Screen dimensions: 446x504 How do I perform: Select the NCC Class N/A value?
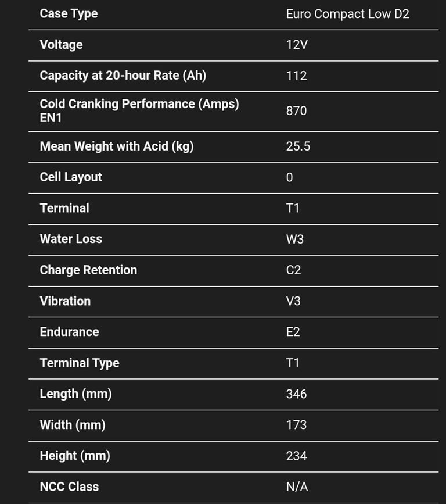[x=297, y=487]
